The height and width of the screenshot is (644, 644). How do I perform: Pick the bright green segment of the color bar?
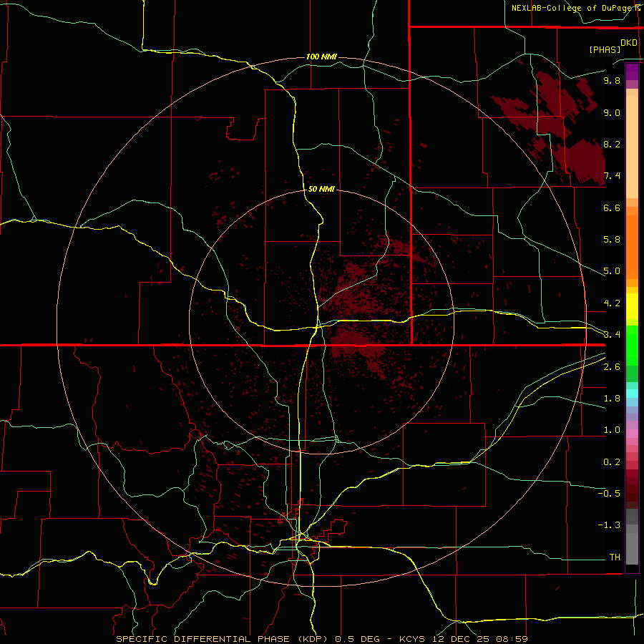click(632, 345)
